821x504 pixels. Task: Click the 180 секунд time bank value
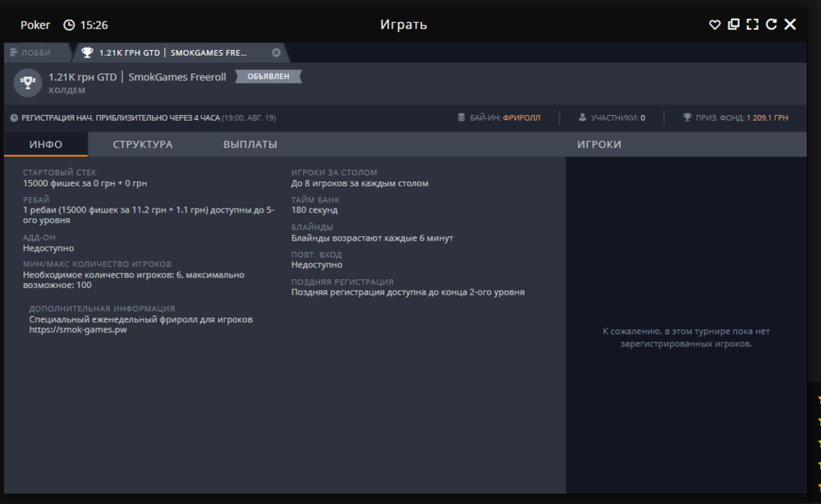tap(314, 210)
